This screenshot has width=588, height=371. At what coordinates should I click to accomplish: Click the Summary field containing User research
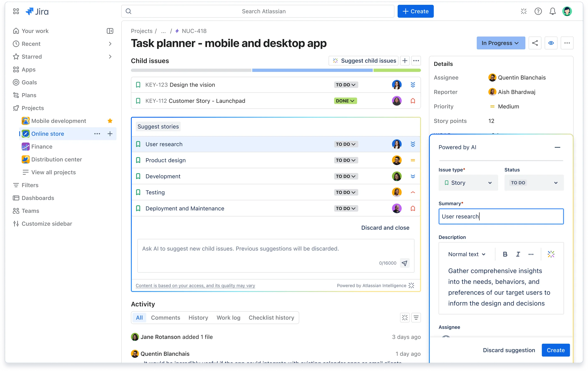tap(501, 216)
